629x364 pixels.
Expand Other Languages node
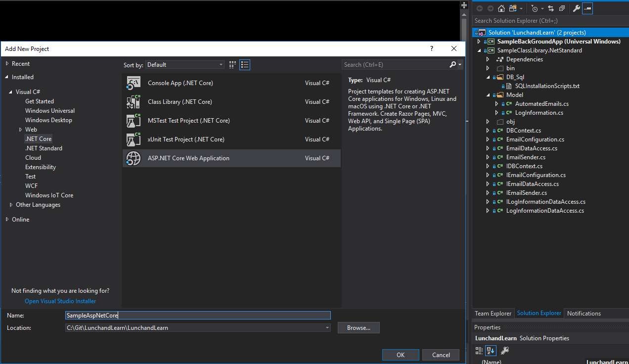click(x=11, y=205)
